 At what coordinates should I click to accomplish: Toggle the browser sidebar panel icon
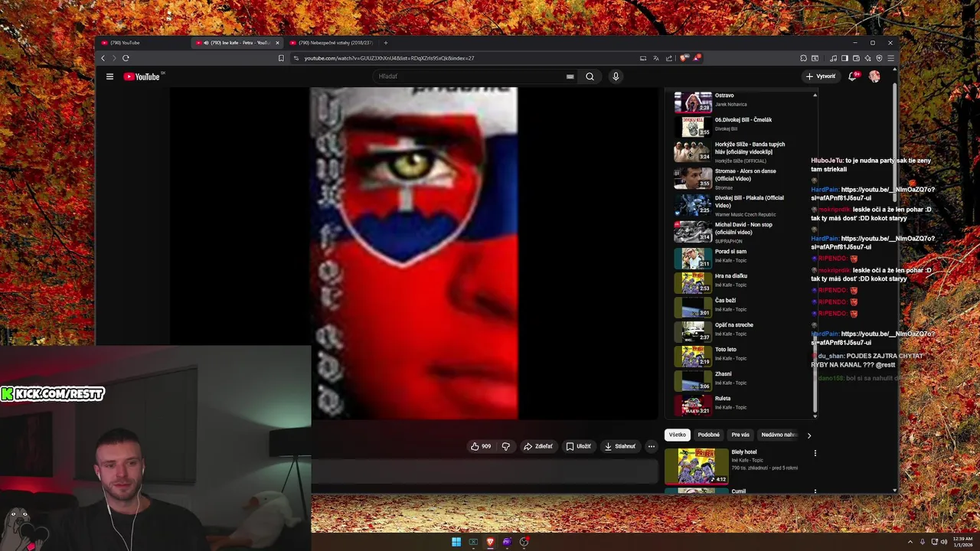tap(844, 58)
